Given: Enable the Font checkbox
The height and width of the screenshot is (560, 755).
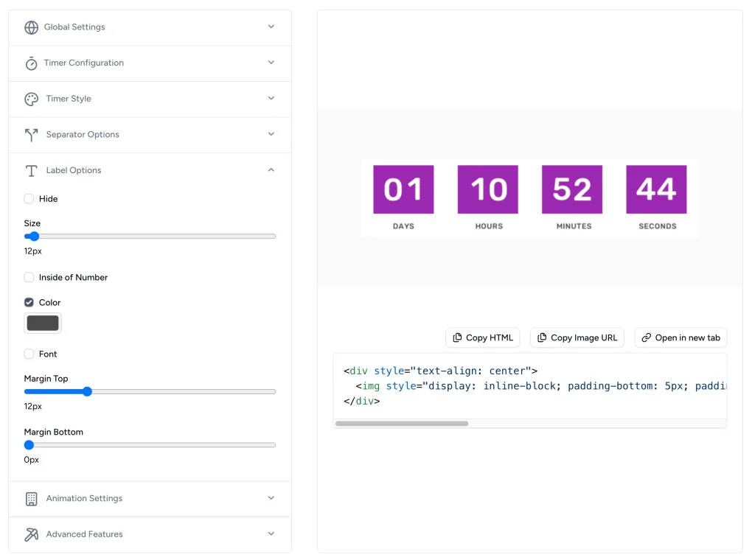Looking at the screenshot, I should point(29,354).
